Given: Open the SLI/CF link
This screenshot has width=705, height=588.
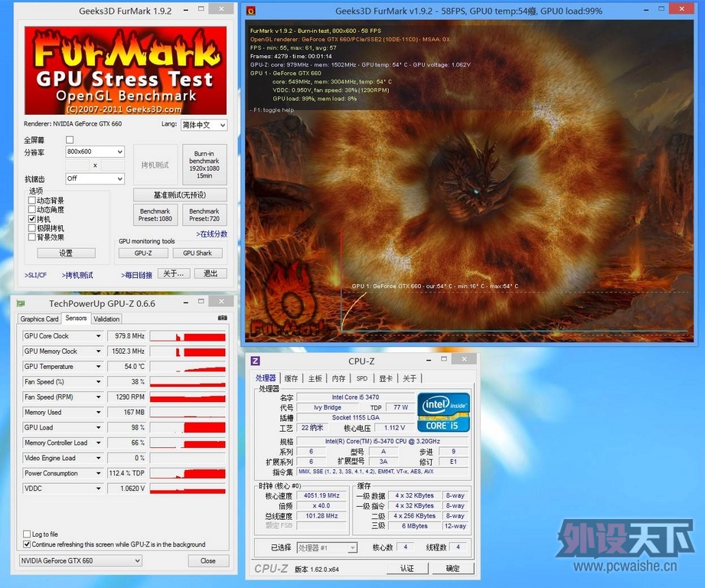Looking at the screenshot, I should [x=35, y=275].
